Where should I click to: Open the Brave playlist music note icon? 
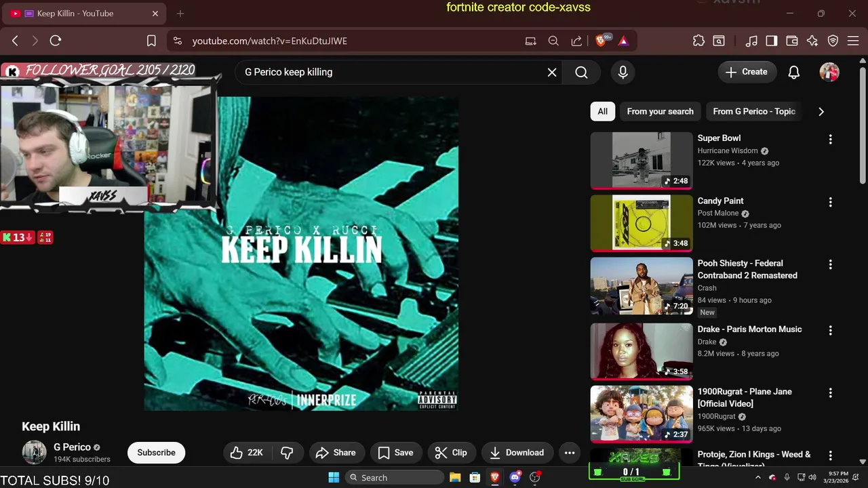click(x=751, y=41)
